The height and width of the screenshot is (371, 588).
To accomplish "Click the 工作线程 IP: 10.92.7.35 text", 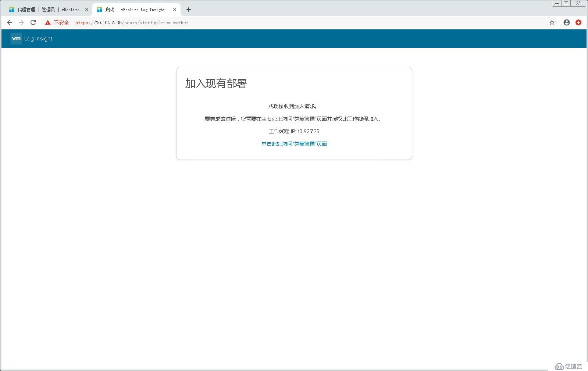I will [x=294, y=131].
